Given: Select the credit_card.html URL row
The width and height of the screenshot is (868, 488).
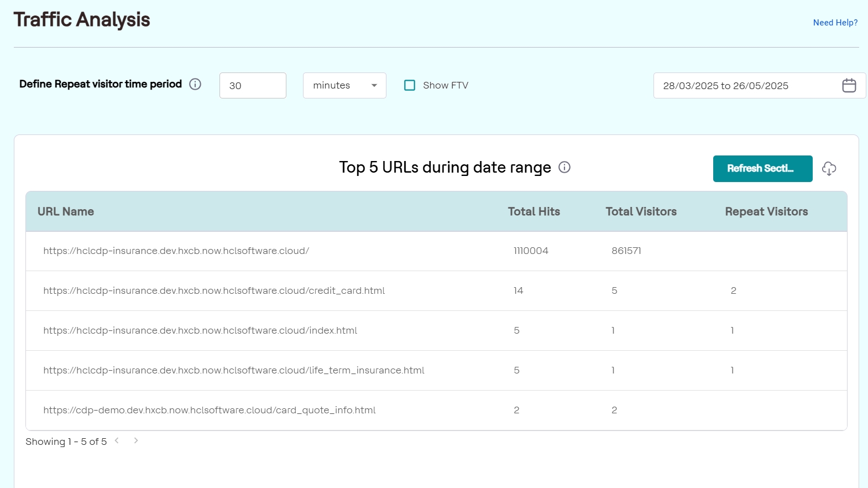Looking at the screenshot, I should point(214,291).
